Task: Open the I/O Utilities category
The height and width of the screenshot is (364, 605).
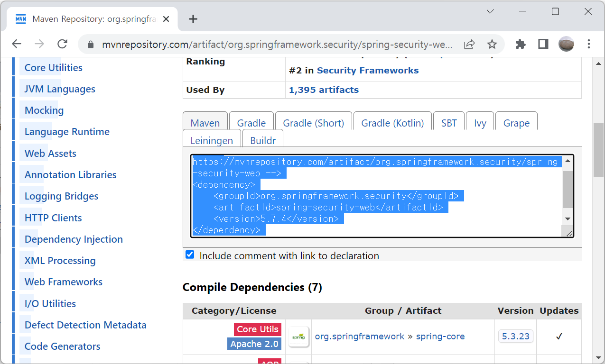Action: 50,304
